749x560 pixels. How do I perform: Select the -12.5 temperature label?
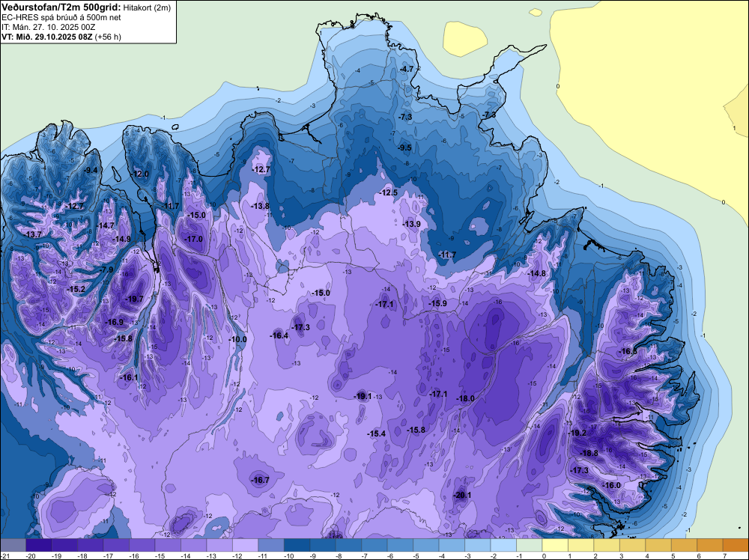388,192
